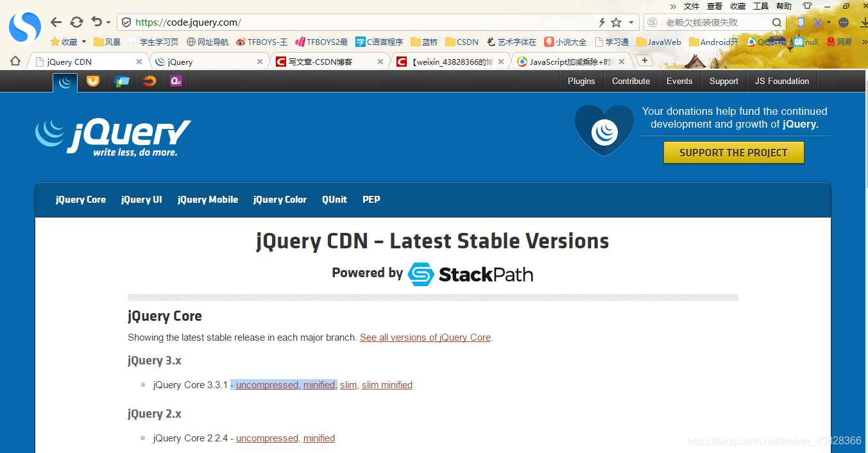This screenshot has width=868, height=453.
Task: Click the search box with Chinese placeholder
Action: (715, 22)
